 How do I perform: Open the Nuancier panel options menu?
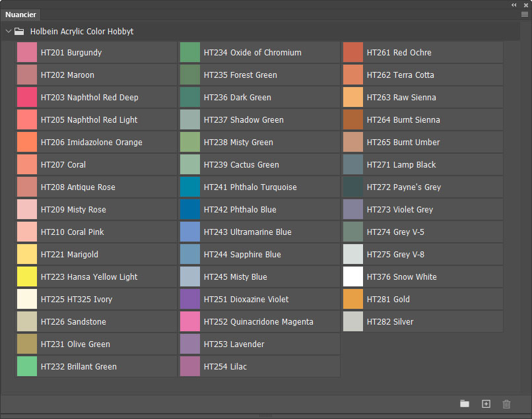coord(524,14)
